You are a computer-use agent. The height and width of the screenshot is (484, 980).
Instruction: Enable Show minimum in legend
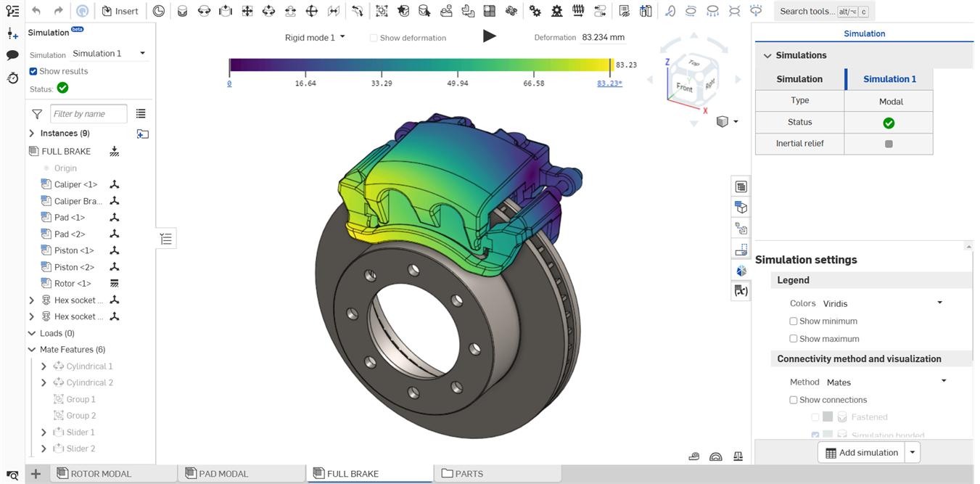(x=794, y=321)
